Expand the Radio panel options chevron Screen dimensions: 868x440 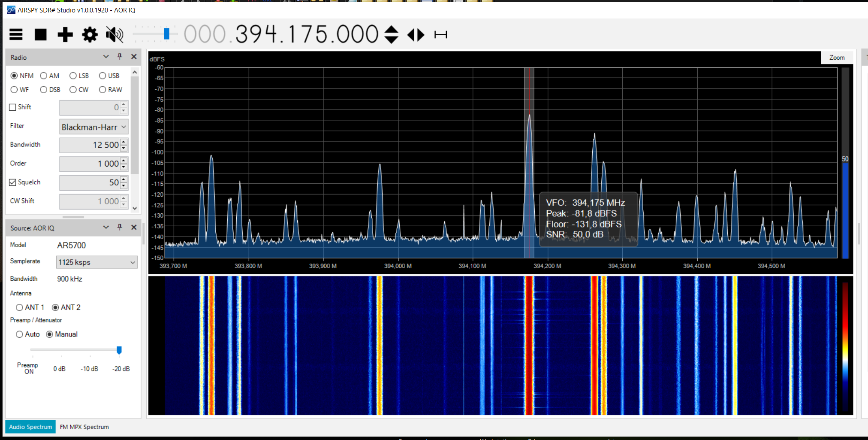106,57
